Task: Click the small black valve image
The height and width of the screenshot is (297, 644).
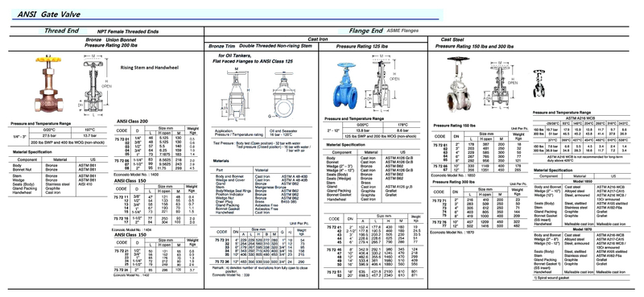Action: coord(539,84)
